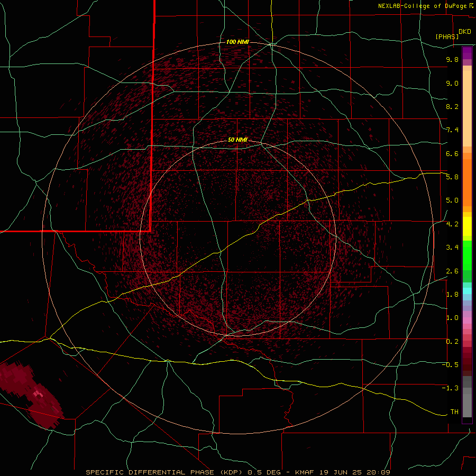Screen dimensions: 476x476
Task: Click the 8.2 value on the color scale
Action: point(452,106)
